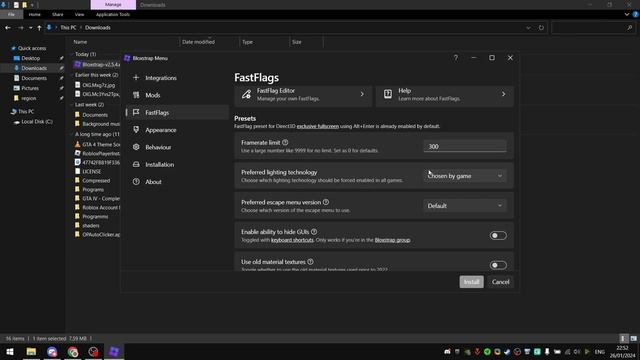Viewport: 640px width, 360px height.
Task: Click the Cancel button
Action: [500, 282]
